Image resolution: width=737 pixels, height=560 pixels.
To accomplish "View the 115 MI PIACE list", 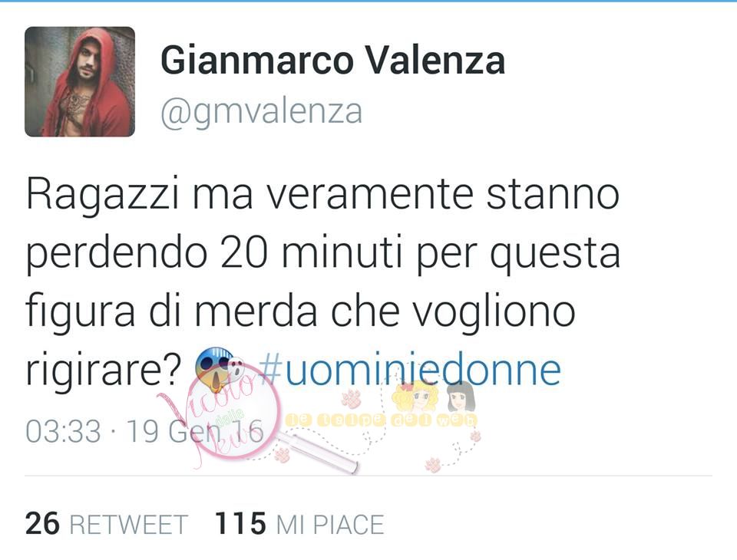I will (299, 524).
